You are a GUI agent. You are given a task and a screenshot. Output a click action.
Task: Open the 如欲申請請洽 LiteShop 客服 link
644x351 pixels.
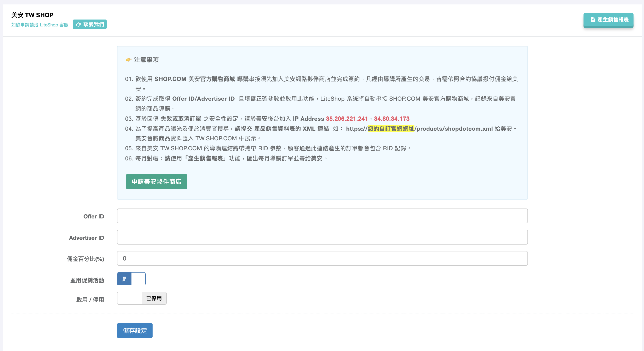(x=40, y=25)
